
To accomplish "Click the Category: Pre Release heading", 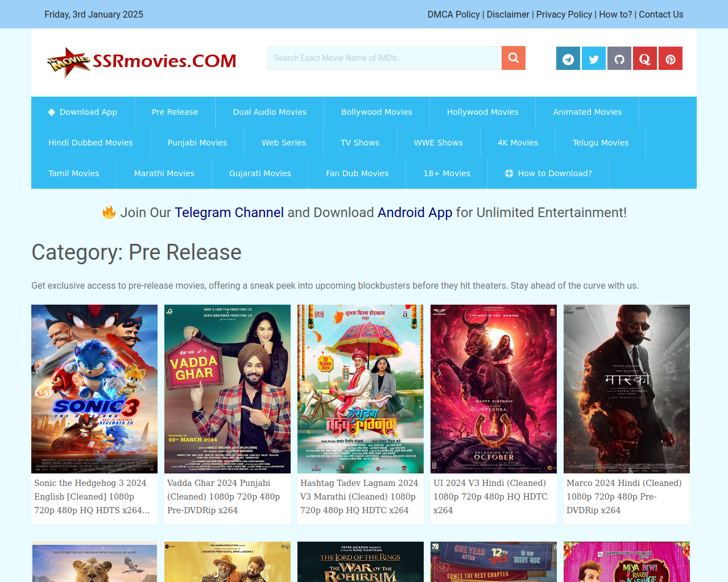I will click(x=136, y=252).
